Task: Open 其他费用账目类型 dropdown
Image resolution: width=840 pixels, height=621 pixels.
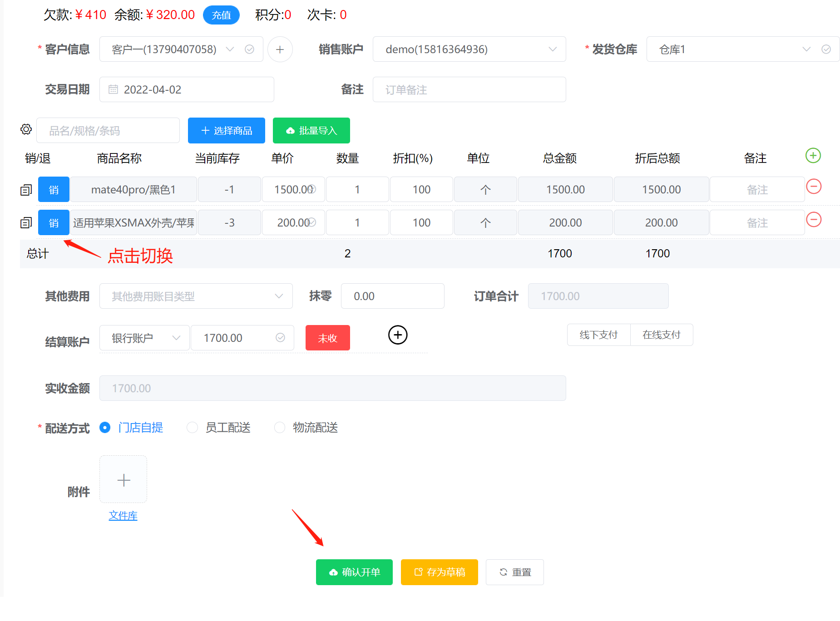Action: coord(196,296)
